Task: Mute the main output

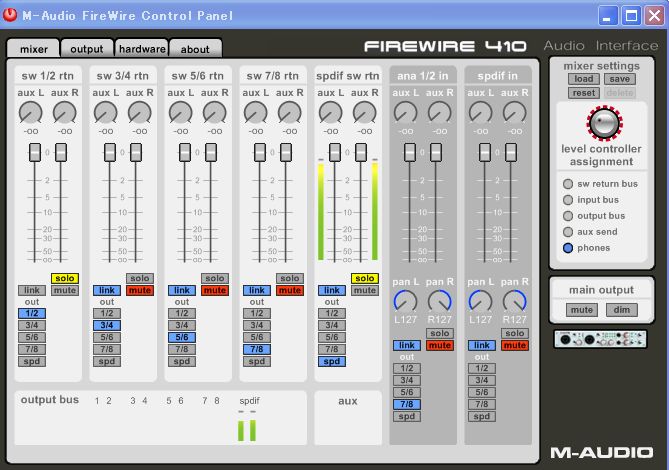Action: point(582,310)
